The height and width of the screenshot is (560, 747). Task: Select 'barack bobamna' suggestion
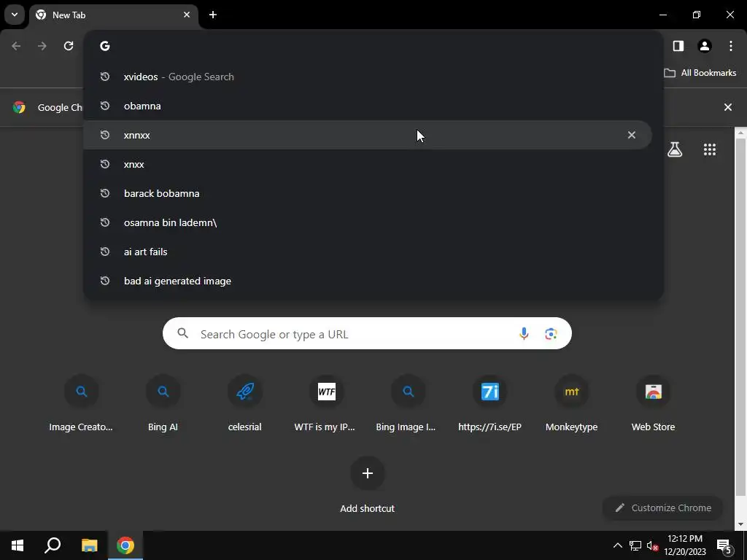[368, 193]
